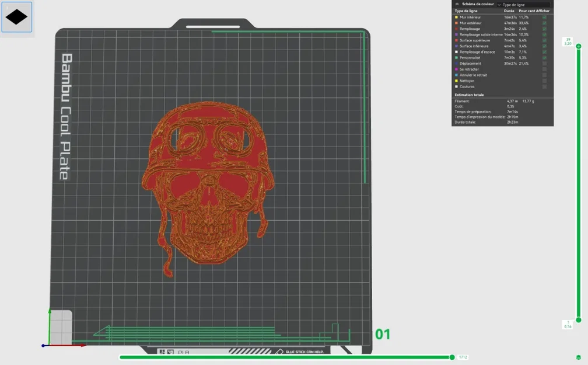Select the plate 1 thumbnail

tap(17, 17)
